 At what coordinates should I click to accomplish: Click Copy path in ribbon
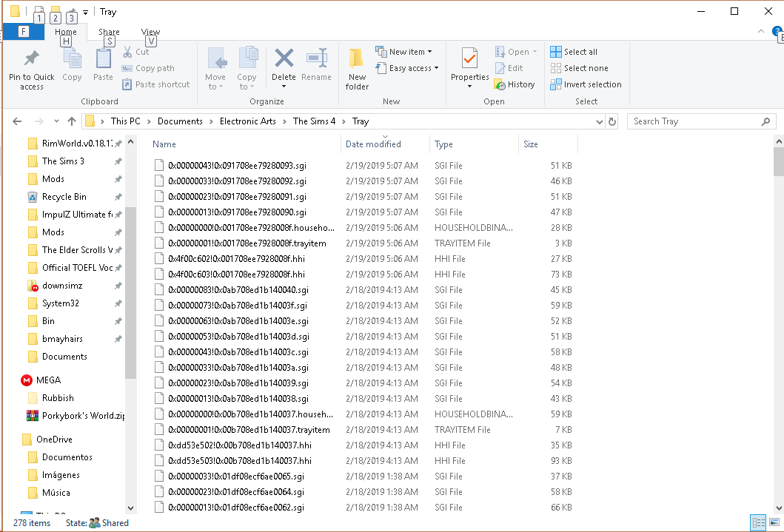pyautogui.click(x=149, y=68)
